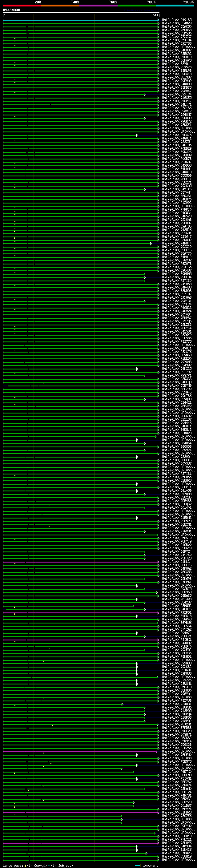Open hit UniRef100_C5M5D0
The width and height of the screenshot is (197, 868).
tap(177, 33)
